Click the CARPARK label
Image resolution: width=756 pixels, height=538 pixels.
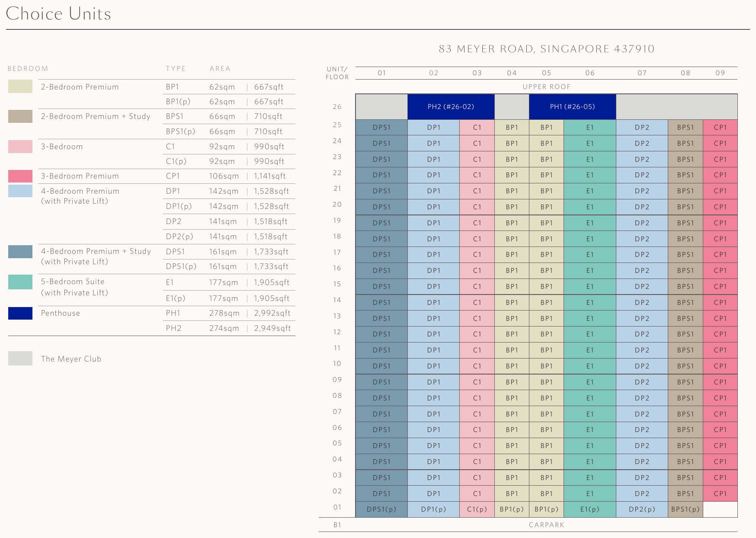point(546,525)
